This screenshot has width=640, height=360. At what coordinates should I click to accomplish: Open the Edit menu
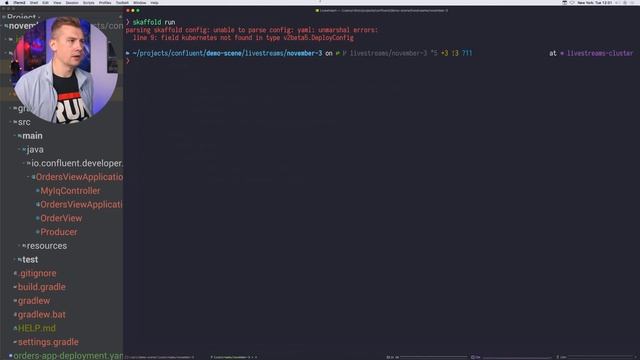45,2
